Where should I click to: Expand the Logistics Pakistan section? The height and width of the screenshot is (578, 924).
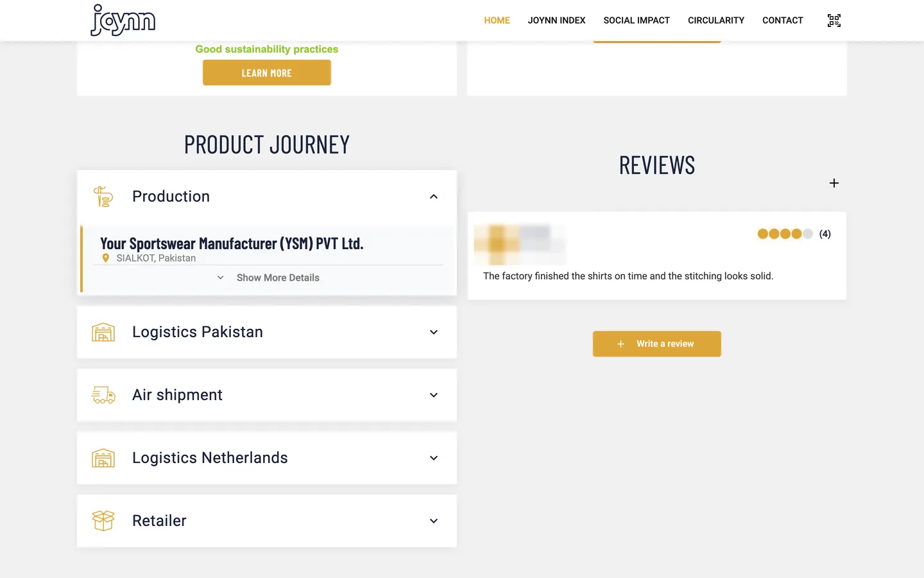click(x=267, y=332)
